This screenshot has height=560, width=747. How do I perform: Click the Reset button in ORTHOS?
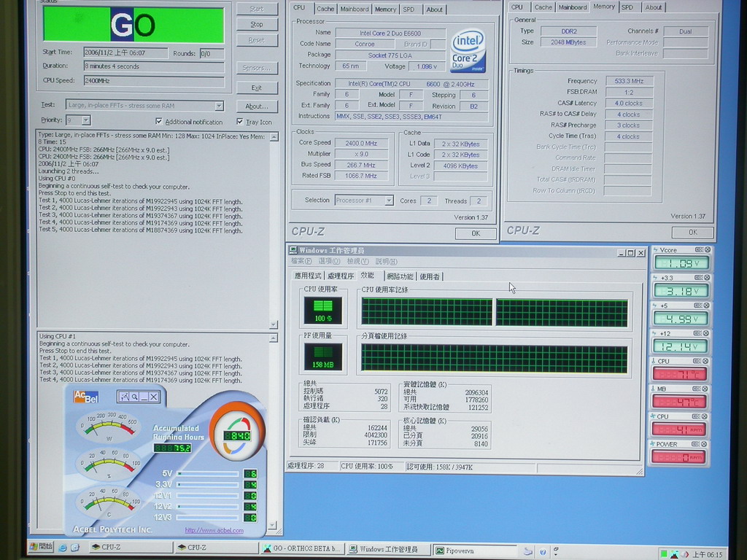tap(258, 40)
